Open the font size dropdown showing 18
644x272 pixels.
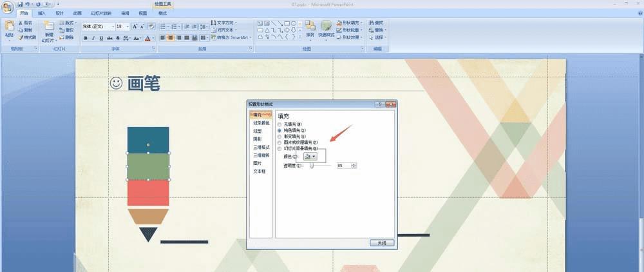pos(123,26)
